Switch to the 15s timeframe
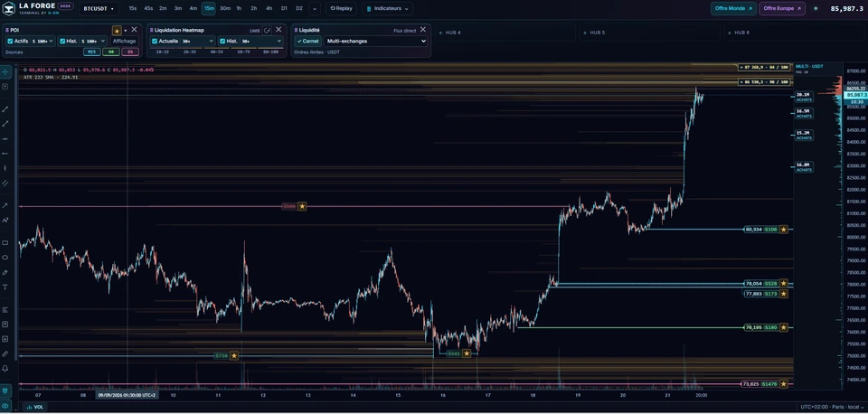Viewport: 868px width, 414px height. point(133,8)
